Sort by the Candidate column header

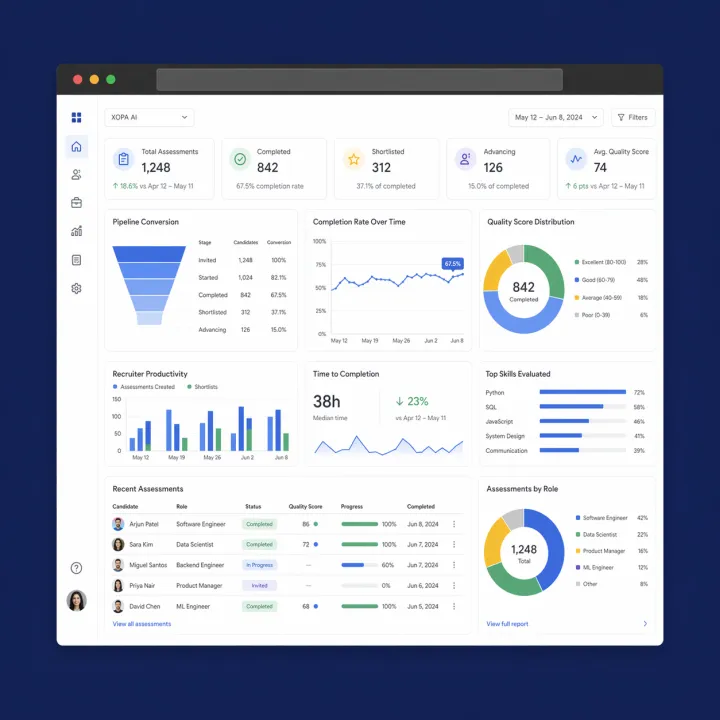pyautogui.click(x=125, y=506)
